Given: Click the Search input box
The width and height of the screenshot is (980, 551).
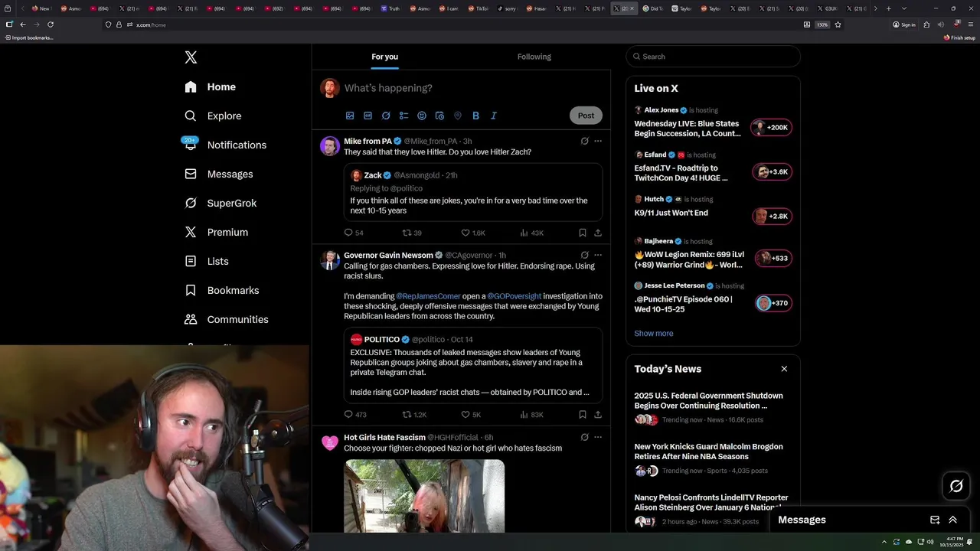Looking at the screenshot, I should click(x=713, y=57).
